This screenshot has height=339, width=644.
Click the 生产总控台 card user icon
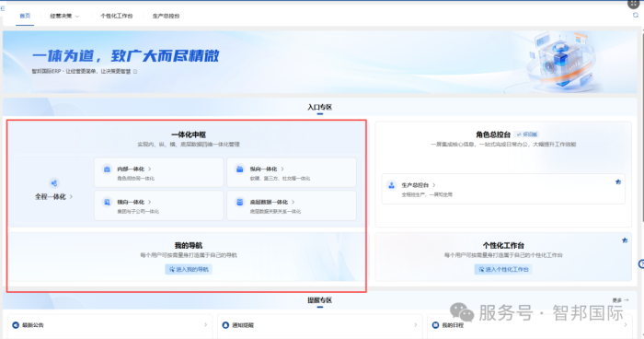pos(391,185)
